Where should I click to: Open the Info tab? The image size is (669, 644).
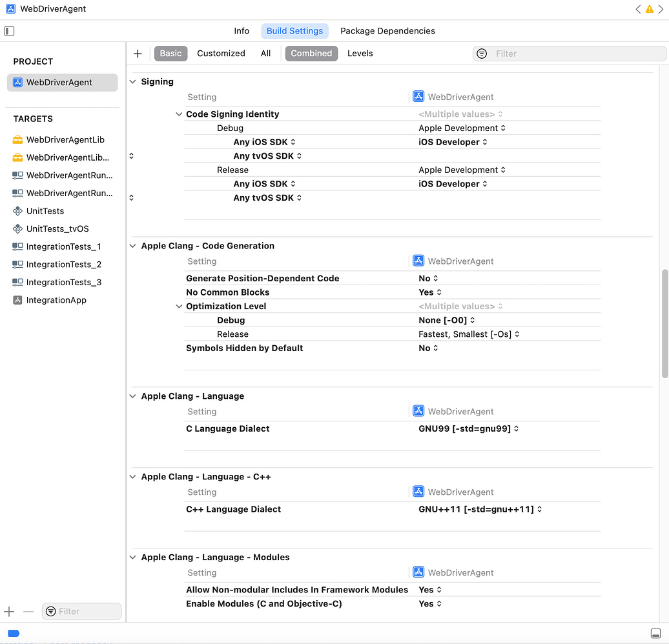pyautogui.click(x=242, y=31)
